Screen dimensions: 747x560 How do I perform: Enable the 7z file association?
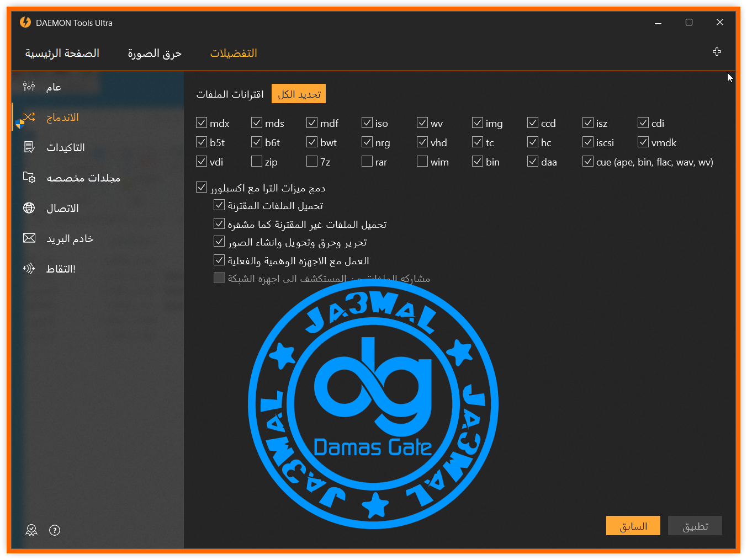[x=312, y=161]
